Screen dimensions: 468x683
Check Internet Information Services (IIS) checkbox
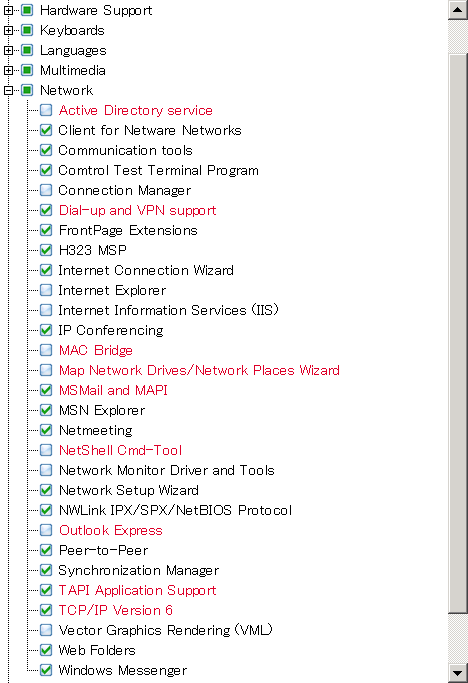point(46,310)
